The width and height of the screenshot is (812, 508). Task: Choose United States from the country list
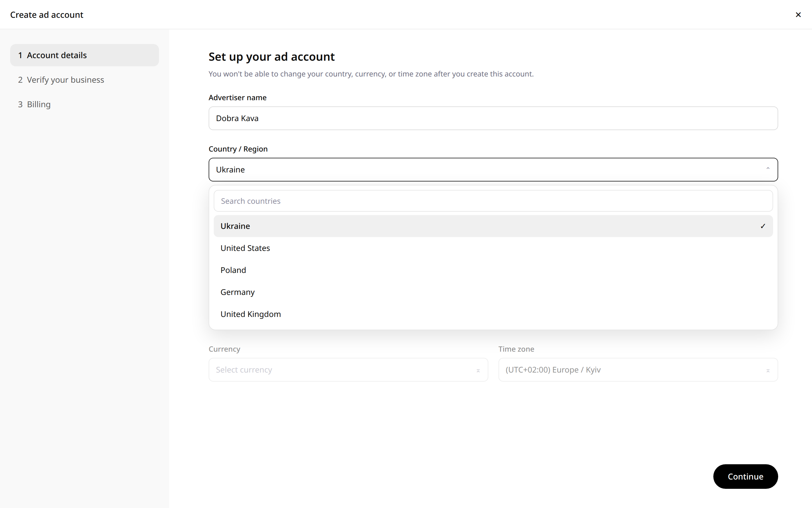click(x=493, y=248)
